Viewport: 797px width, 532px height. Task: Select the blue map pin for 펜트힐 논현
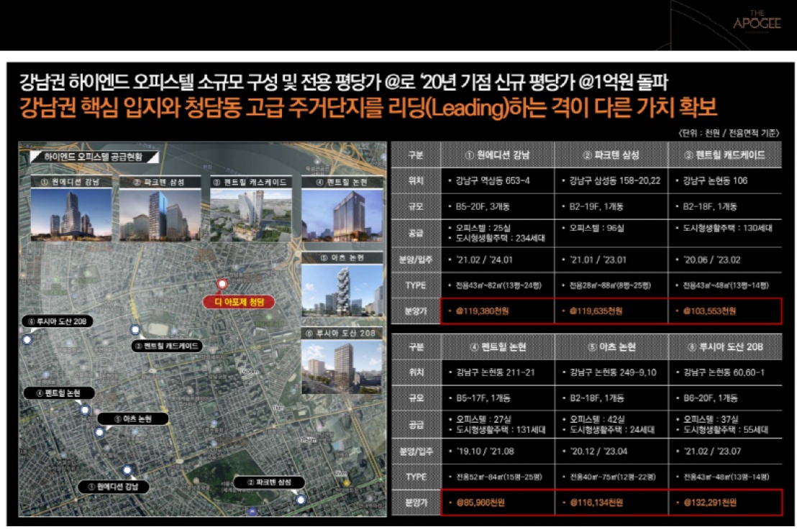tap(85, 410)
